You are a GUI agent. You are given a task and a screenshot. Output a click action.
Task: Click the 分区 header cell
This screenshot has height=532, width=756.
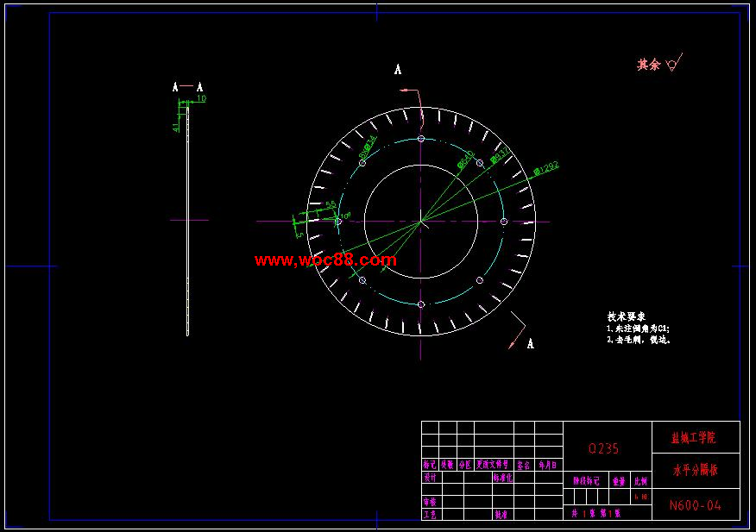(465, 465)
